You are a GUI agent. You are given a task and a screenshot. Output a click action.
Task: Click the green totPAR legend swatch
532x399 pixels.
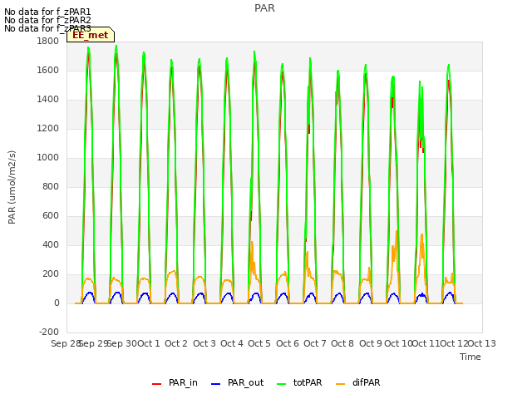tap(282, 384)
